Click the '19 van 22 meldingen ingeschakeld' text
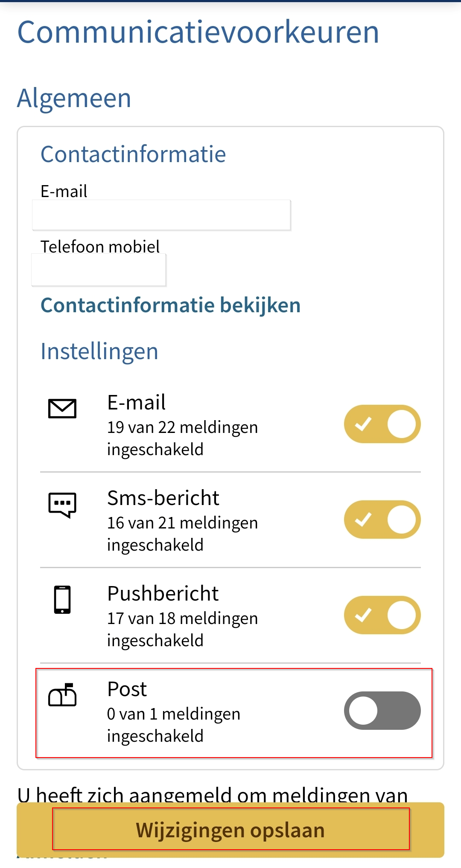 (x=182, y=438)
